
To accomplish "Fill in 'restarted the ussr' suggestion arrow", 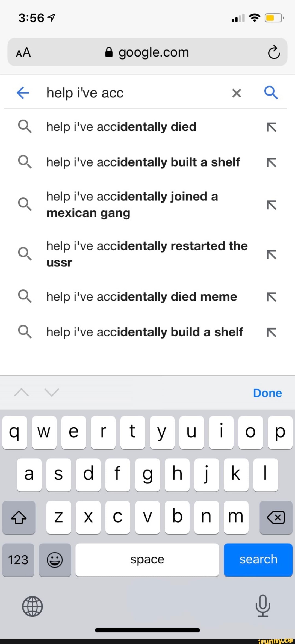I will click(x=272, y=254).
